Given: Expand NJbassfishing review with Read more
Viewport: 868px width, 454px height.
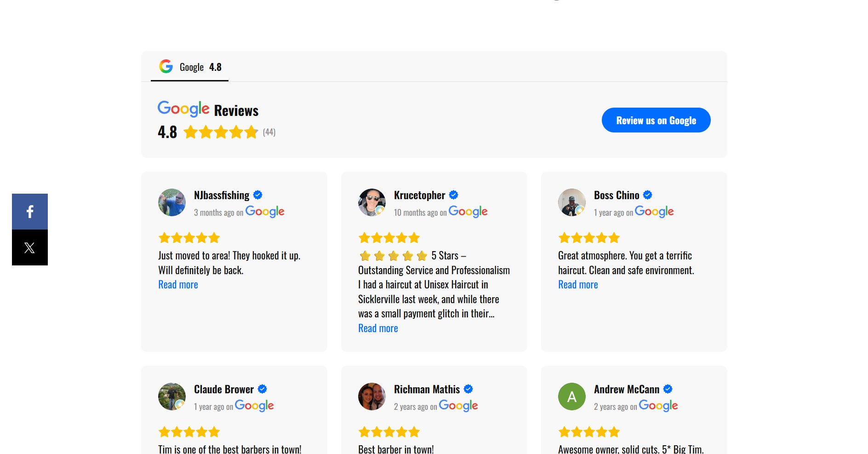Looking at the screenshot, I should coord(178,285).
